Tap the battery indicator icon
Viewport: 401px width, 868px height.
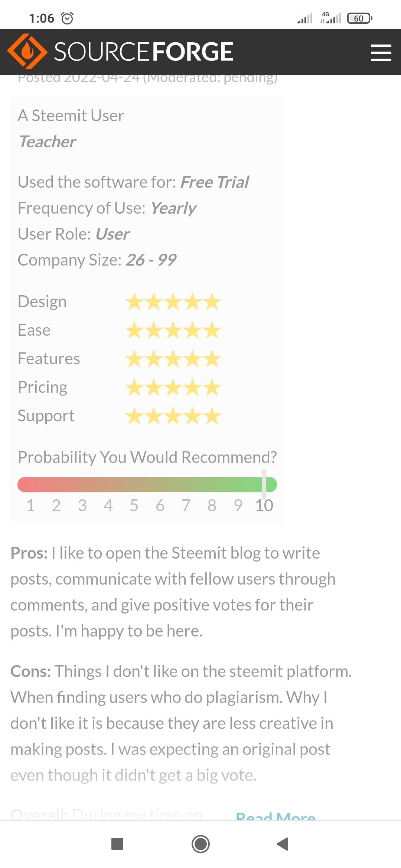coord(359,18)
